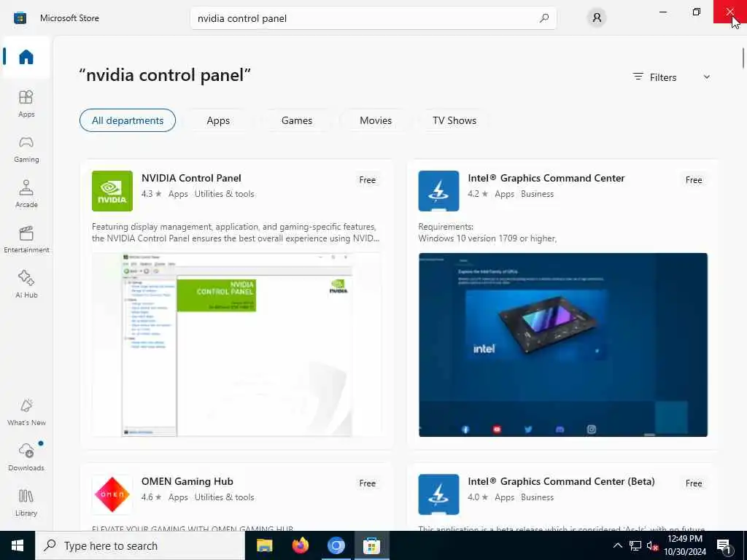Select the Games filter tab
Image resolution: width=747 pixels, height=560 pixels.
(x=297, y=120)
